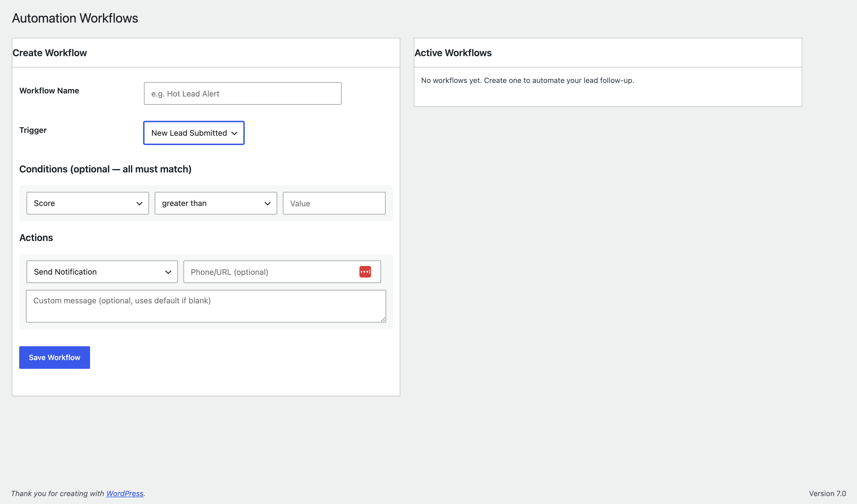Screen dimensions: 857x504
Task: Click the password manager icon in Phone/URL field
Action: click(365, 272)
